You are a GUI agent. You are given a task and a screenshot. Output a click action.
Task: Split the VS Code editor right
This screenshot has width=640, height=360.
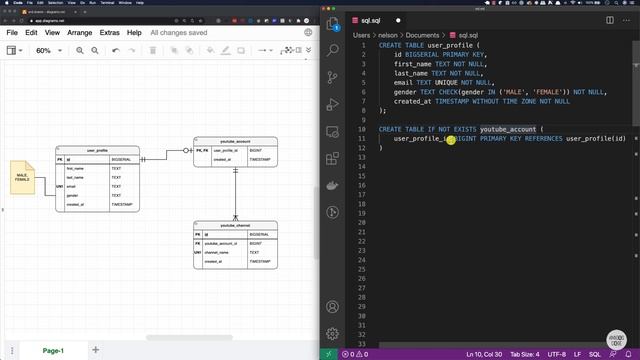coord(610,20)
